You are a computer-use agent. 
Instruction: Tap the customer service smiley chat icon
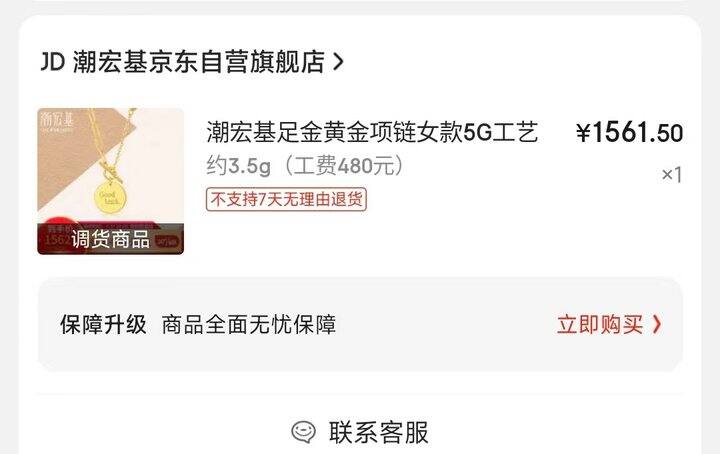pos(304,432)
